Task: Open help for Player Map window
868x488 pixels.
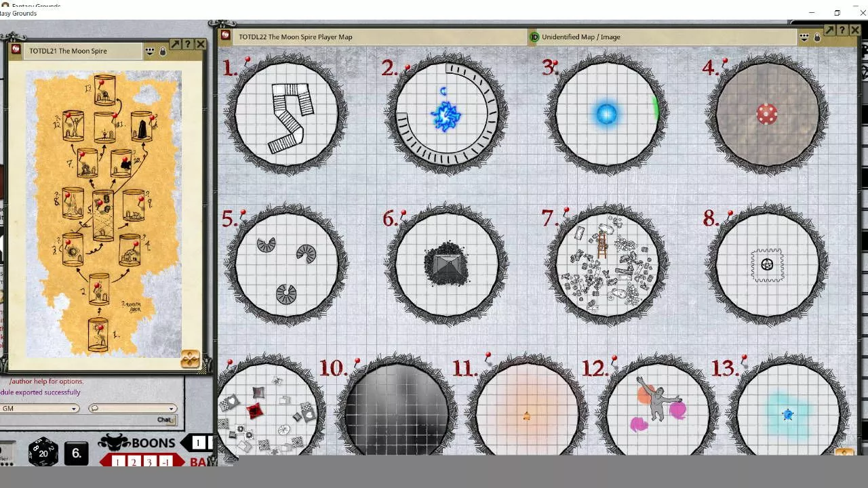Action: tap(842, 30)
